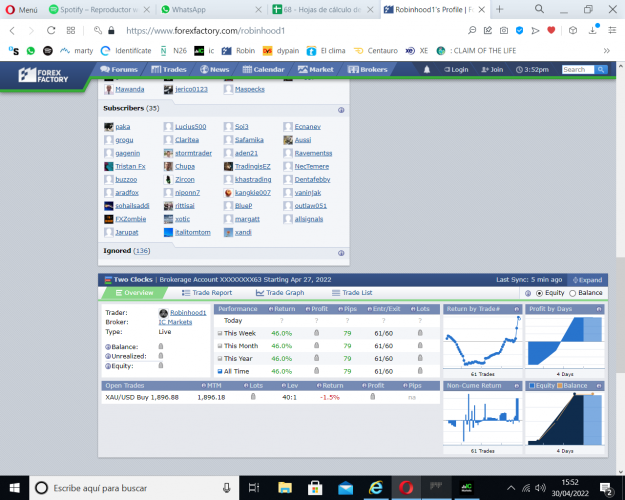The height and width of the screenshot is (500, 625).
Task: Open subscriber FXZombie's profile
Action: point(131,219)
